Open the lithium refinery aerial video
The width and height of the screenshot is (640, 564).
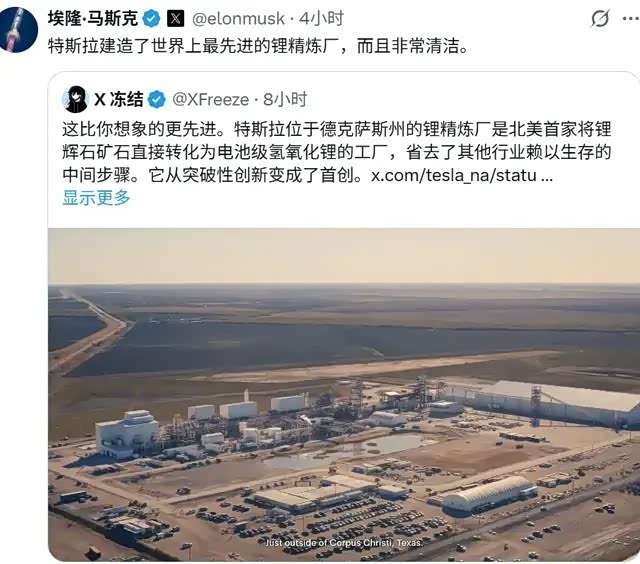tap(344, 394)
